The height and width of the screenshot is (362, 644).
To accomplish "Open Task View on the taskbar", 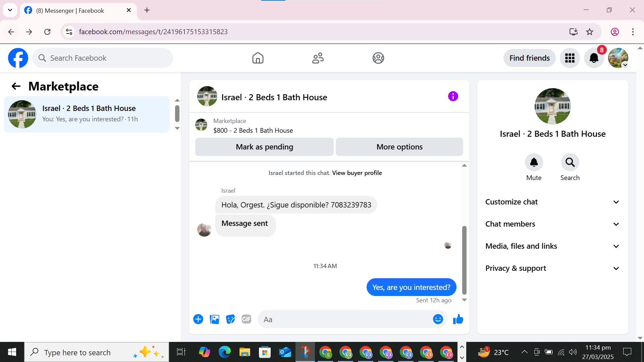I will [181, 352].
